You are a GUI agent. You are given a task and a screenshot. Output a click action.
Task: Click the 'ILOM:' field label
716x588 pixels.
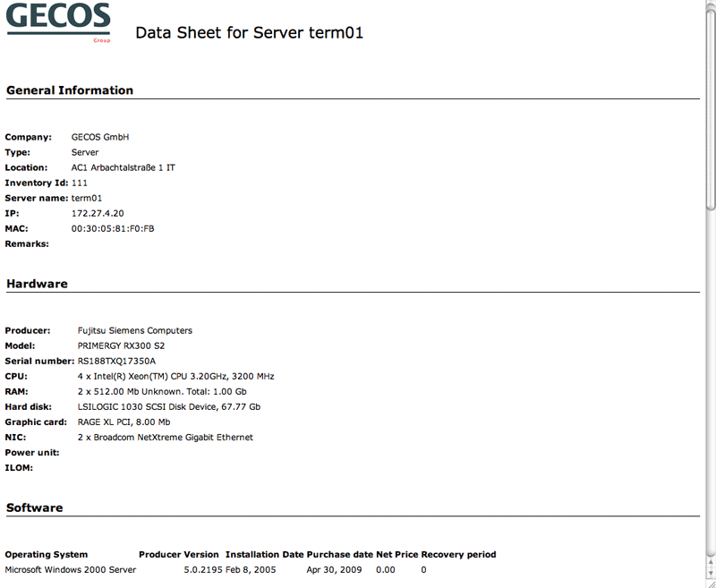(x=19, y=468)
